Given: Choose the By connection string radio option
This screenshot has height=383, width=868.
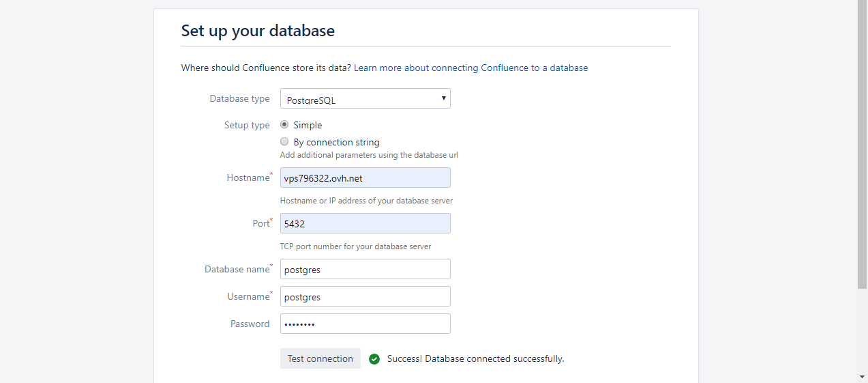Looking at the screenshot, I should [284, 142].
